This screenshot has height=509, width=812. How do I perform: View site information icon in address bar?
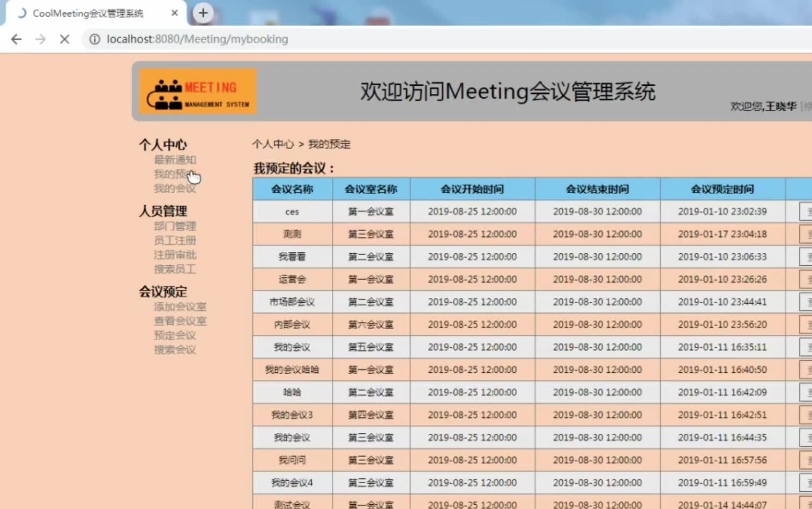(94, 39)
